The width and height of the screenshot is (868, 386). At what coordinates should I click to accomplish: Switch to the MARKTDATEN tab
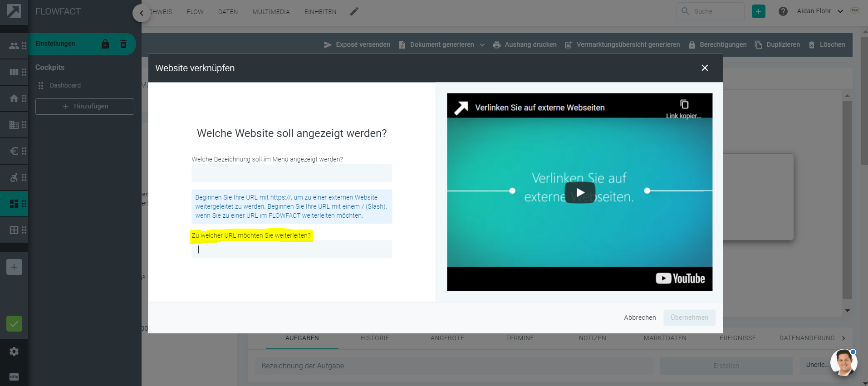pyautogui.click(x=665, y=338)
